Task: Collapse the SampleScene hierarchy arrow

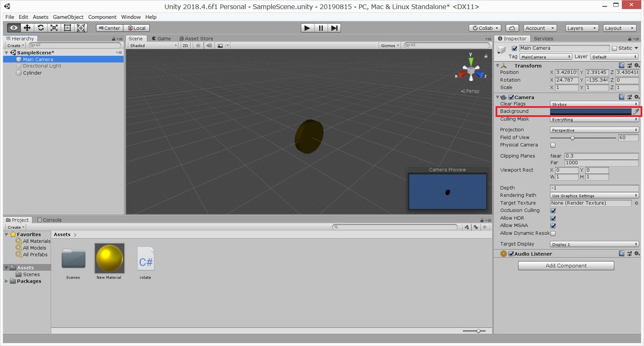Action: (x=6, y=53)
